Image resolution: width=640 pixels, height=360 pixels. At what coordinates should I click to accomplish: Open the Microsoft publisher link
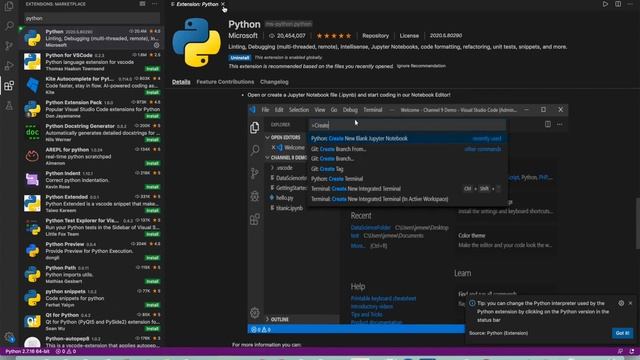[243, 36]
